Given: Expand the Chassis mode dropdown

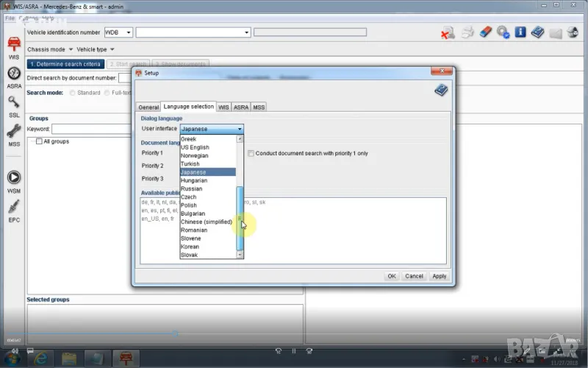Looking at the screenshot, I should click(x=71, y=49).
